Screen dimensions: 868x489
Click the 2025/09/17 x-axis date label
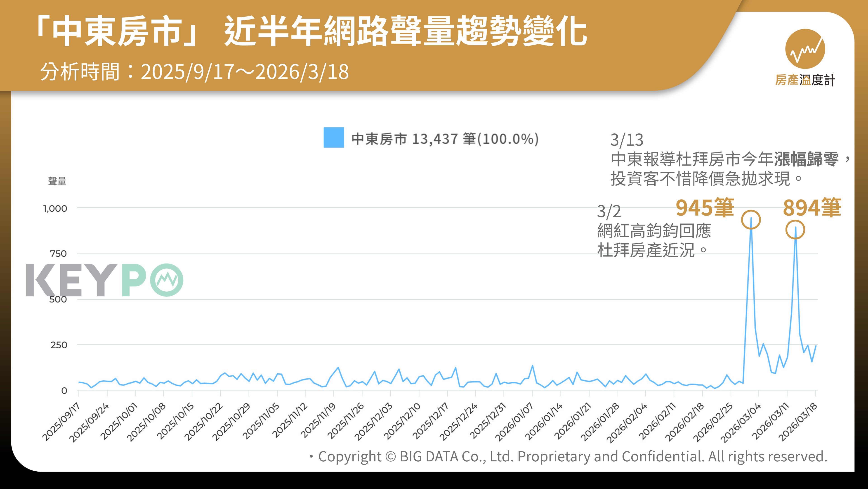pyautogui.click(x=61, y=422)
